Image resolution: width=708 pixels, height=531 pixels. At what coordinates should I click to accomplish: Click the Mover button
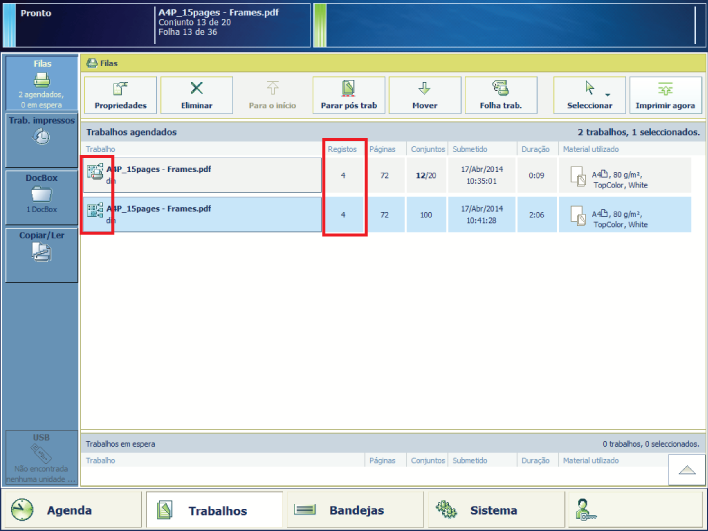(x=425, y=95)
